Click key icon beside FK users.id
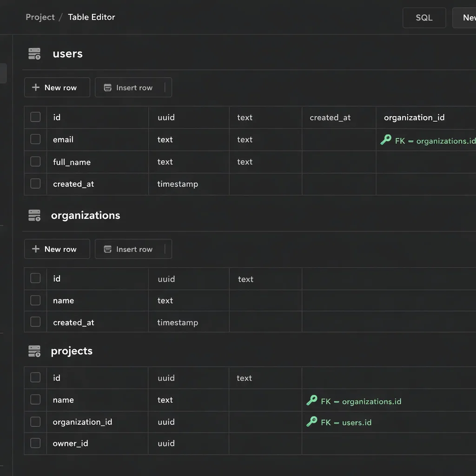This screenshot has width=476, height=476. click(x=312, y=422)
